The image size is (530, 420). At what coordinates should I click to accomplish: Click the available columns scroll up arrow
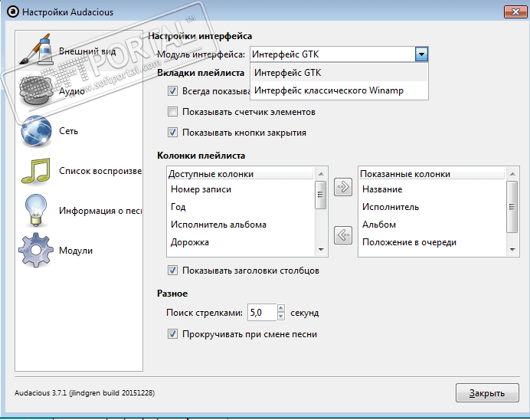click(321, 174)
